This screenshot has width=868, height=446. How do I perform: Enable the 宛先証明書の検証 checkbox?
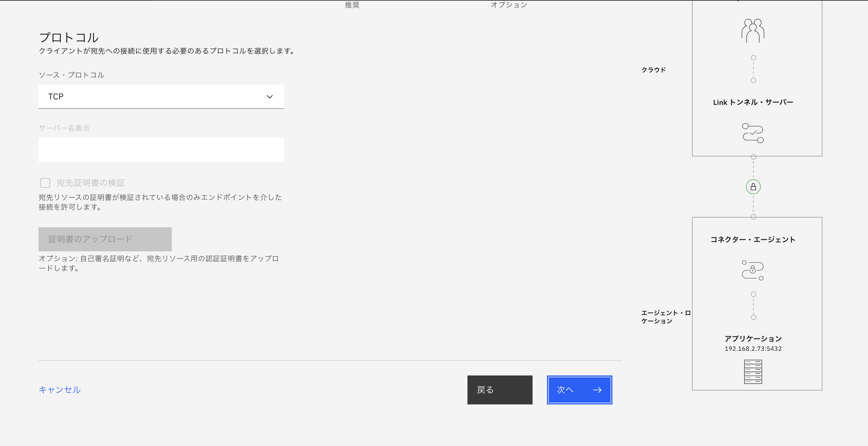tap(45, 183)
